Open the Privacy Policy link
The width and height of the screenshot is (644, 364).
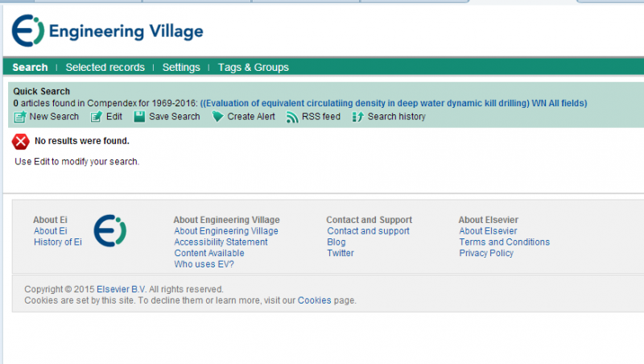click(486, 253)
